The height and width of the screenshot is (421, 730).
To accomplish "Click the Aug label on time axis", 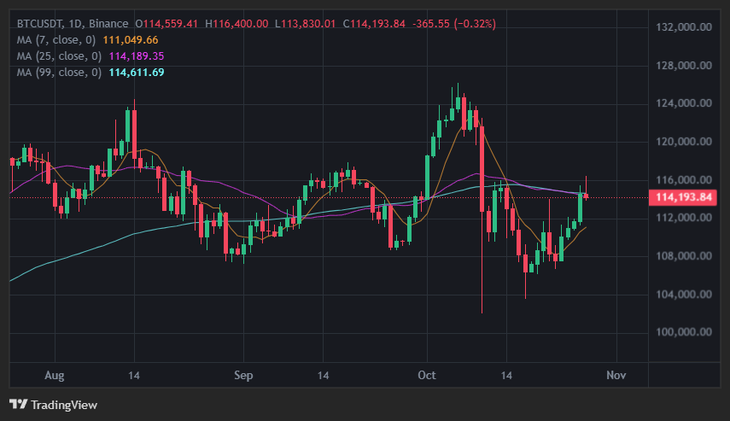I will (54, 375).
